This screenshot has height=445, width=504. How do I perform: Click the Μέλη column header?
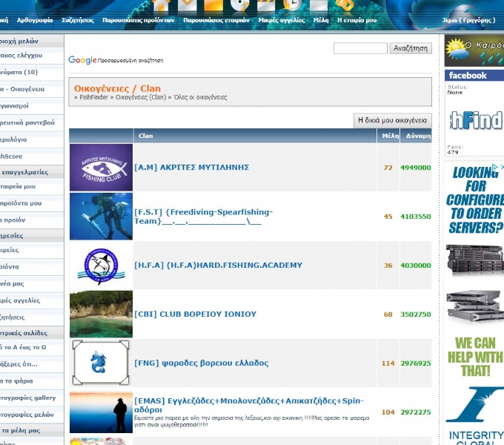point(388,136)
